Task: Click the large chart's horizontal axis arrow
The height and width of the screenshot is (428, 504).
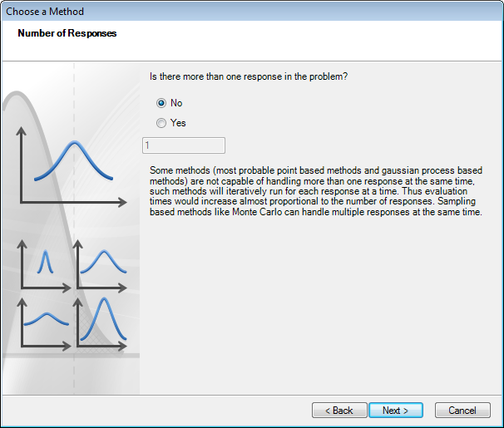Action: click(x=121, y=201)
